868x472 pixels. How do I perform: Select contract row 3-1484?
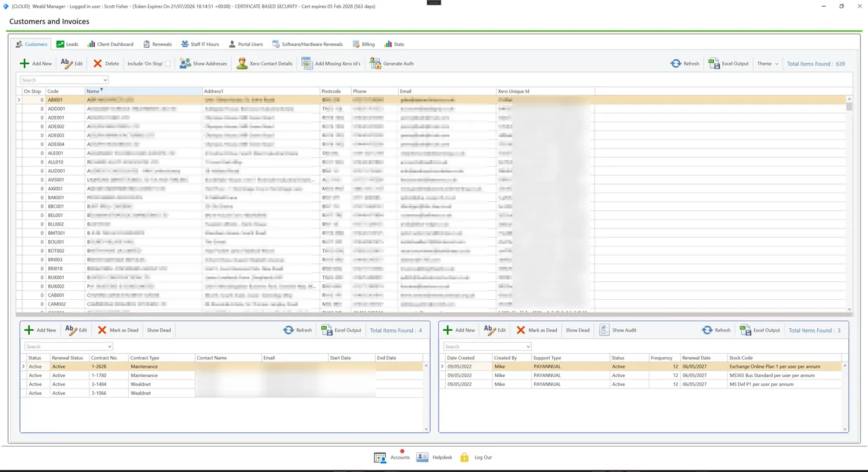(x=223, y=384)
